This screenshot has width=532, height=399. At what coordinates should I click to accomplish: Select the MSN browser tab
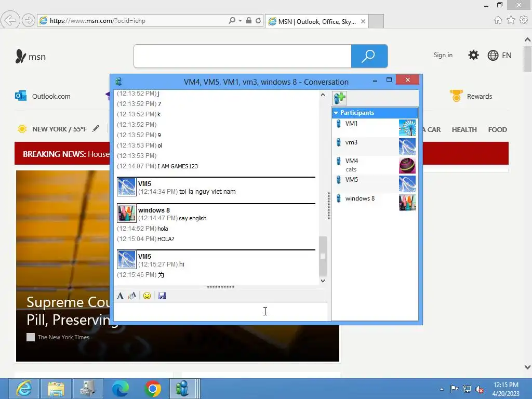coord(316,21)
